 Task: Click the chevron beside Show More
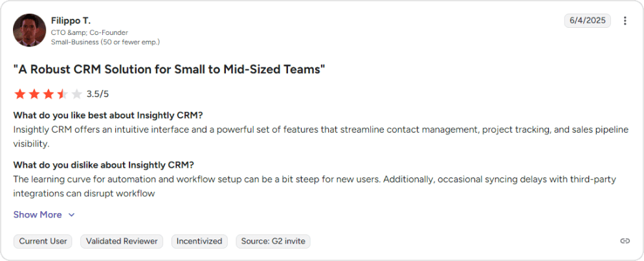tap(72, 215)
